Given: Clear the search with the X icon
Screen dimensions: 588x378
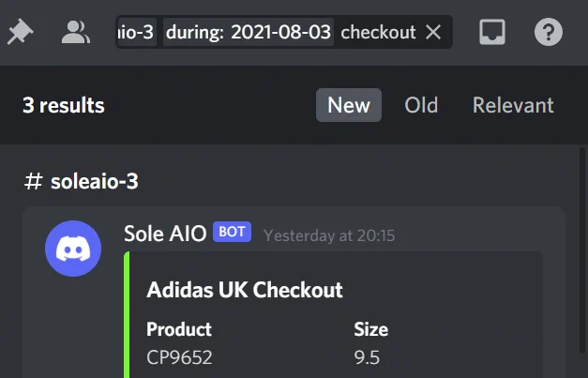Looking at the screenshot, I should (433, 32).
